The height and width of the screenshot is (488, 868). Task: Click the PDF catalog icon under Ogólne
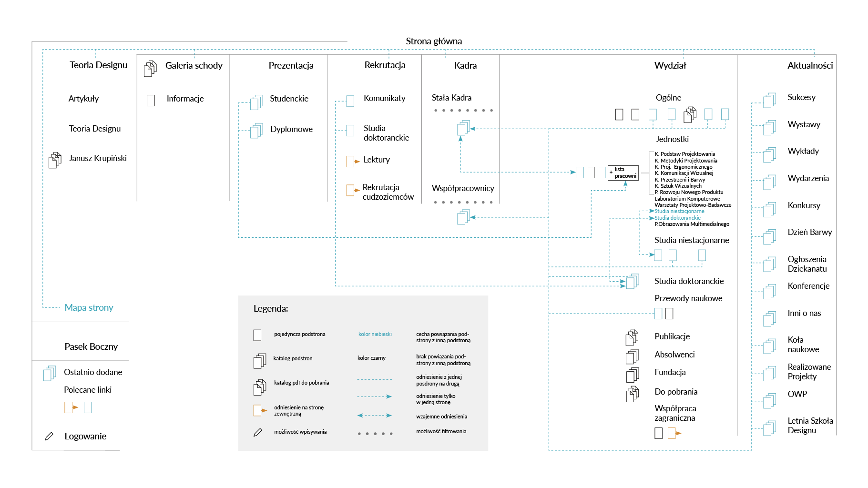690,114
